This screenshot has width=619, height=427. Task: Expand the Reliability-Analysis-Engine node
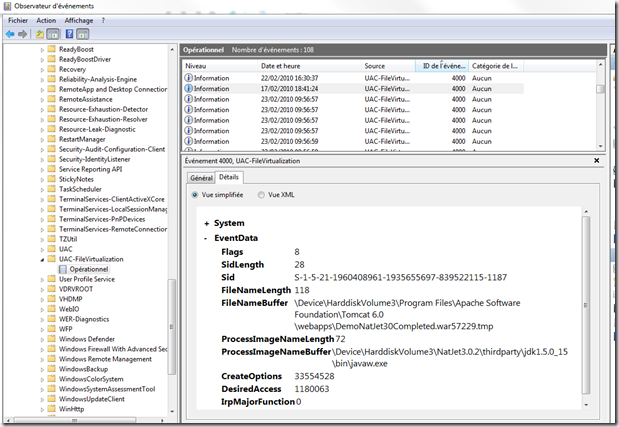coord(42,79)
